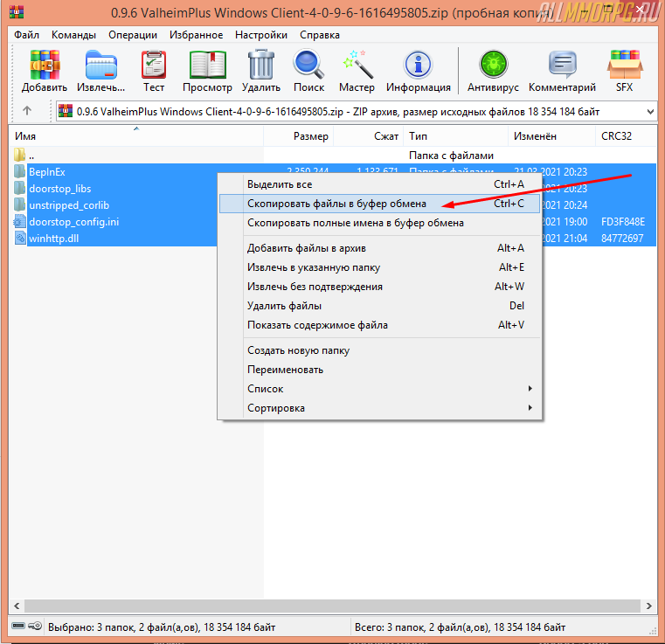Select the doorstop_config.ini file name
This screenshot has width=665, height=644.
point(73,222)
